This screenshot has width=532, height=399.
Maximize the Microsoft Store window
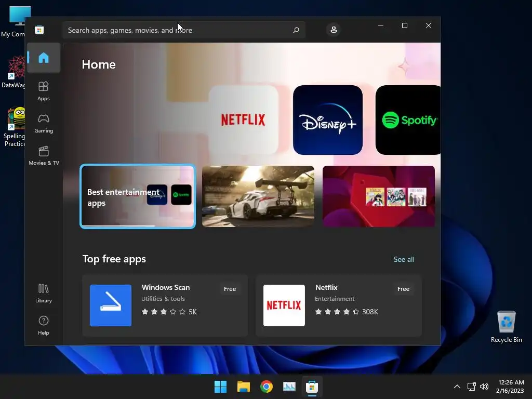pyautogui.click(x=404, y=25)
